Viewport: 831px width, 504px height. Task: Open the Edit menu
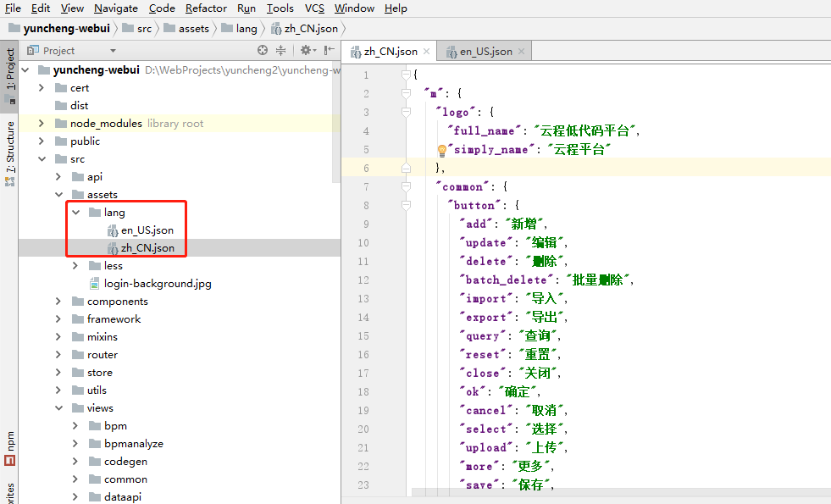tap(41, 8)
